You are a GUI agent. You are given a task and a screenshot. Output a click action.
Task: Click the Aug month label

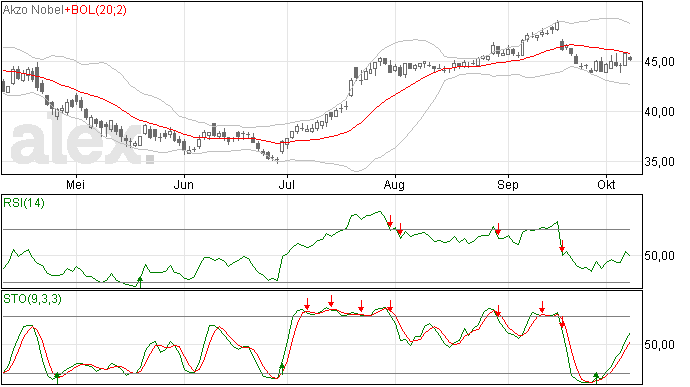pyautogui.click(x=394, y=184)
